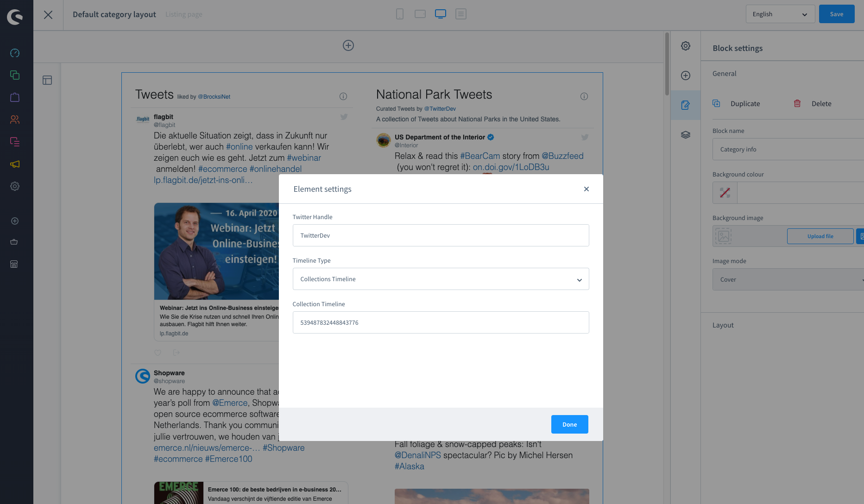Viewport: 864px width, 504px height.
Task: Click info icon beside National Park Tweets
Action: [584, 96]
